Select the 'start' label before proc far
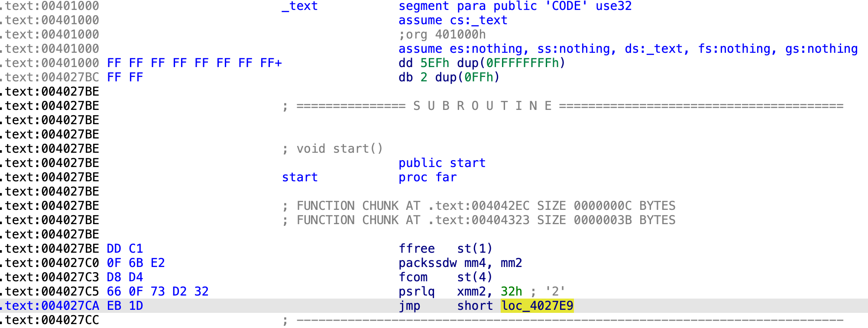Image resolution: width=868 pixels, height=328 pixels. pos(300,177)
